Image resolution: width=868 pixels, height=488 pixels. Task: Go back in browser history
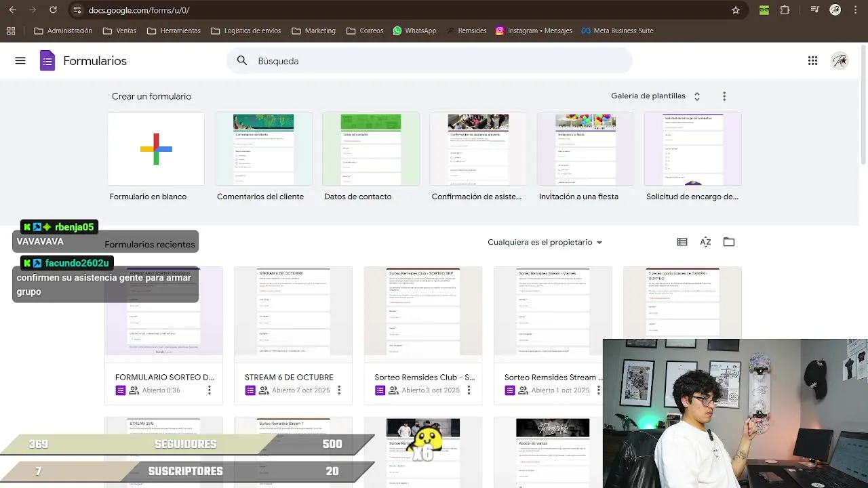click(12, 10)
